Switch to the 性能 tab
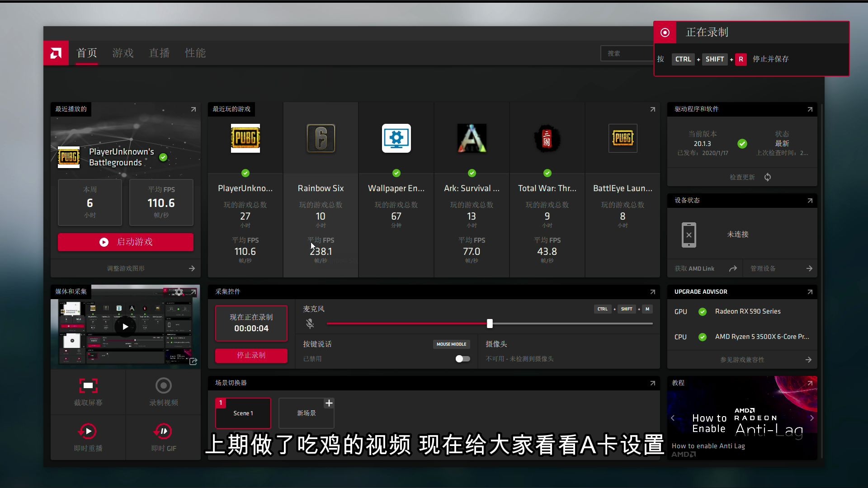Image resolution: width=868 pixels, height=488 pixels. pos(195,53)
